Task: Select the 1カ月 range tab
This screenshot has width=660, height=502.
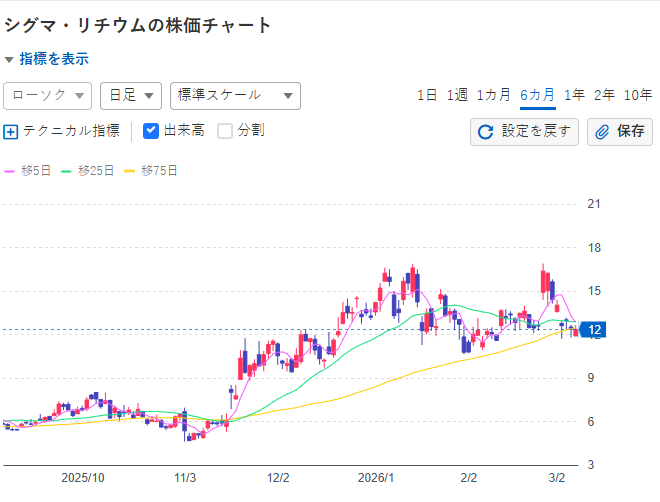Action: coord(493,95)
